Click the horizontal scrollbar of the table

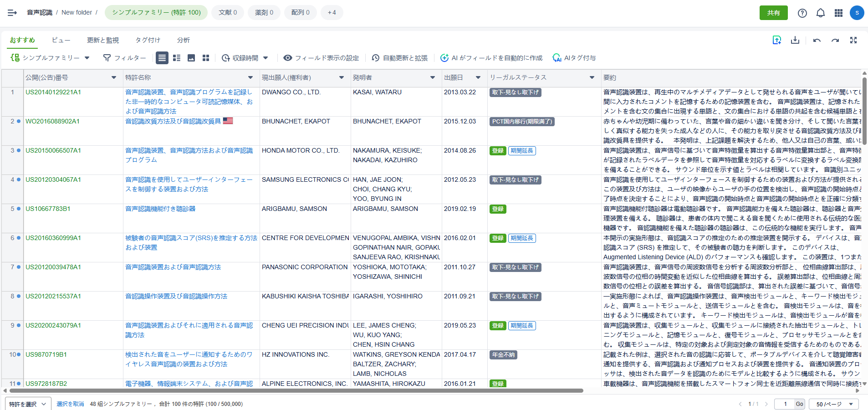click(x=296, y=390)
